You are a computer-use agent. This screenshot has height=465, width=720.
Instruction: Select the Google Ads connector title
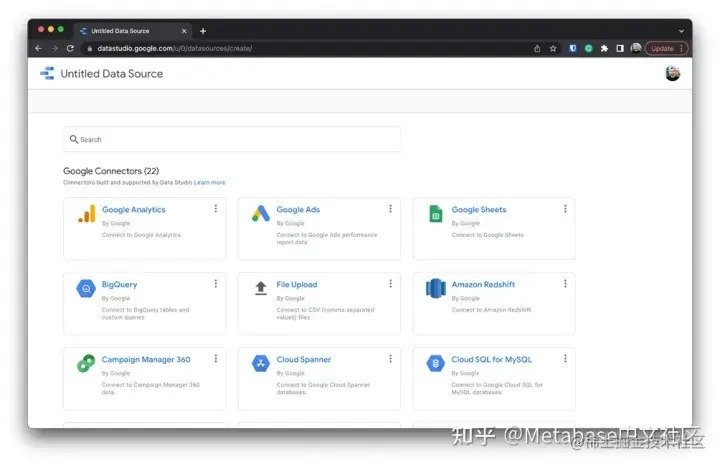point(298,209)
